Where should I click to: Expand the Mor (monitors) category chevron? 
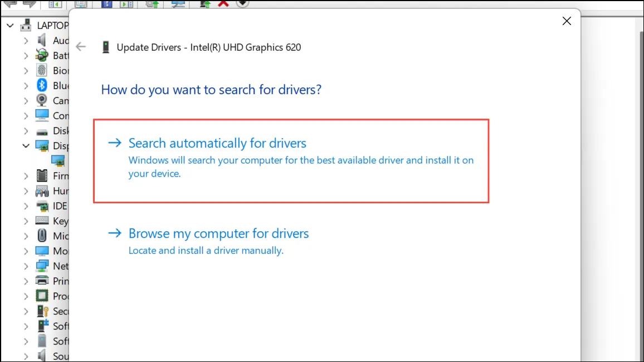pyautogui.click(x=26, y=251)
